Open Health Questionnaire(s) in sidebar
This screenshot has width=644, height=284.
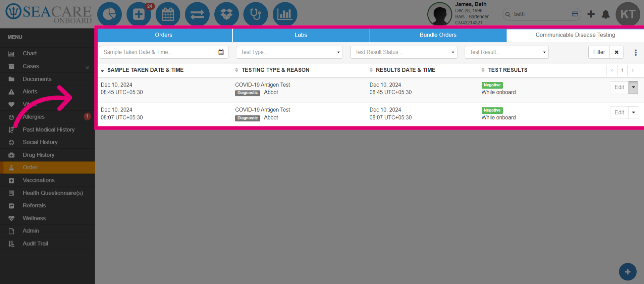tap(47, 193)
